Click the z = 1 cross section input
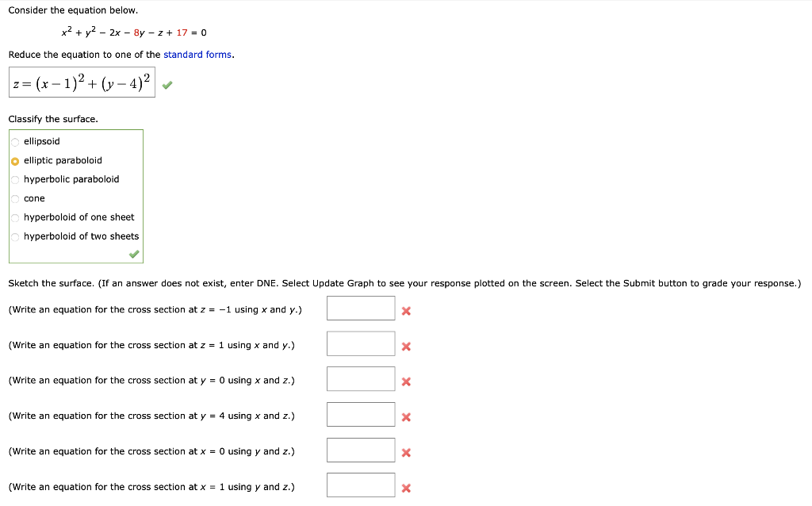Viewport: 812px width, 506px height. tap(361, 343)
